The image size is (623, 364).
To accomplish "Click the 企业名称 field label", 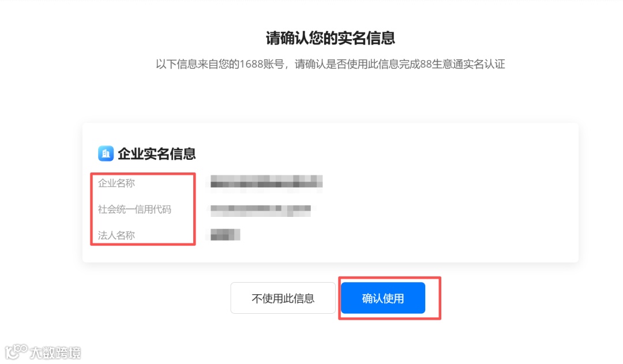I will pyautogui.click(x=117, y=183).
